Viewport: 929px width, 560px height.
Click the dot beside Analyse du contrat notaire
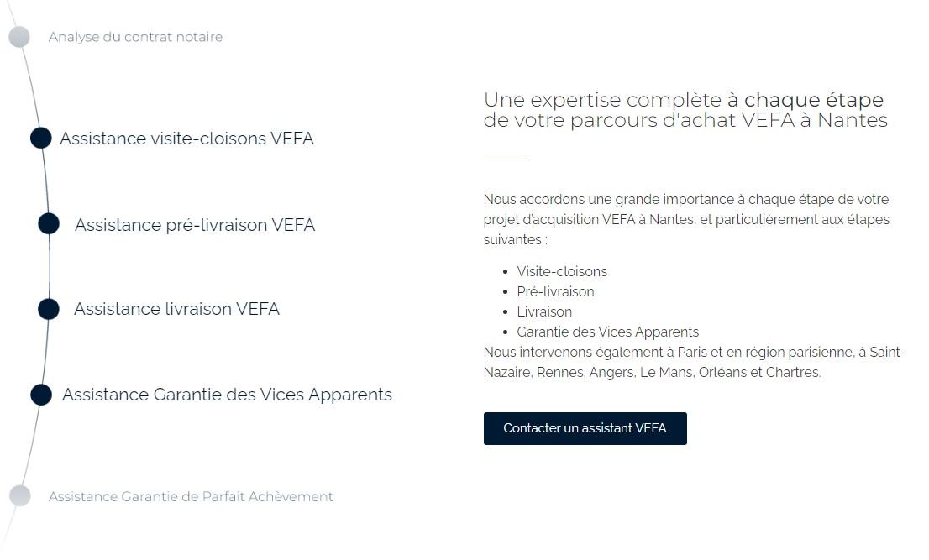coord(19,37)
